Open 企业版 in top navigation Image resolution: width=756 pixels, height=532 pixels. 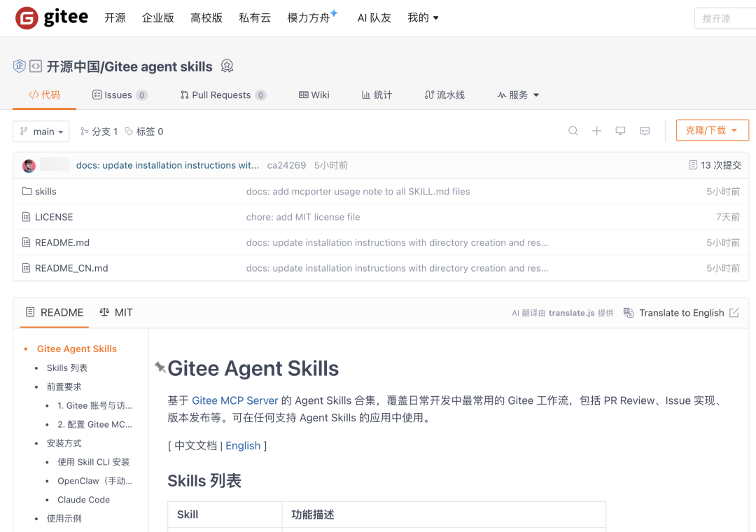158,17
